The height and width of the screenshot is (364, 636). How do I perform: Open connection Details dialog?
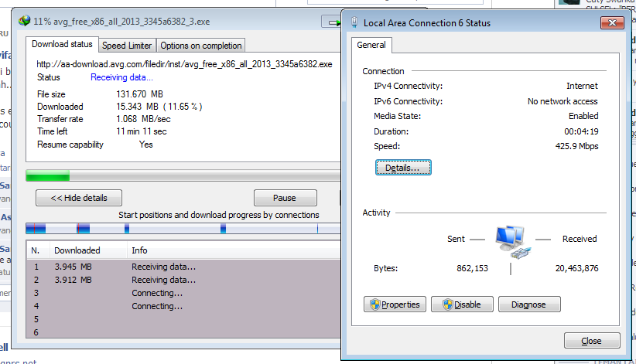(403, 168)
